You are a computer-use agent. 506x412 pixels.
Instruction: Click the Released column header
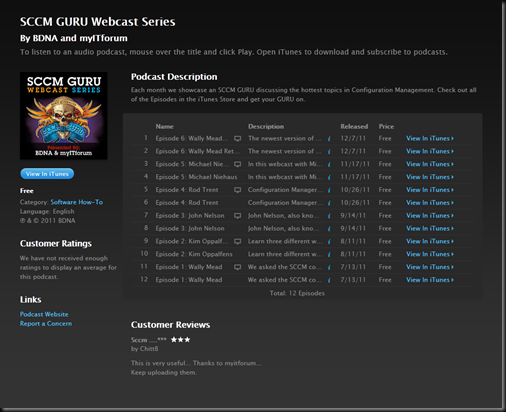click(x=354, y=126)
